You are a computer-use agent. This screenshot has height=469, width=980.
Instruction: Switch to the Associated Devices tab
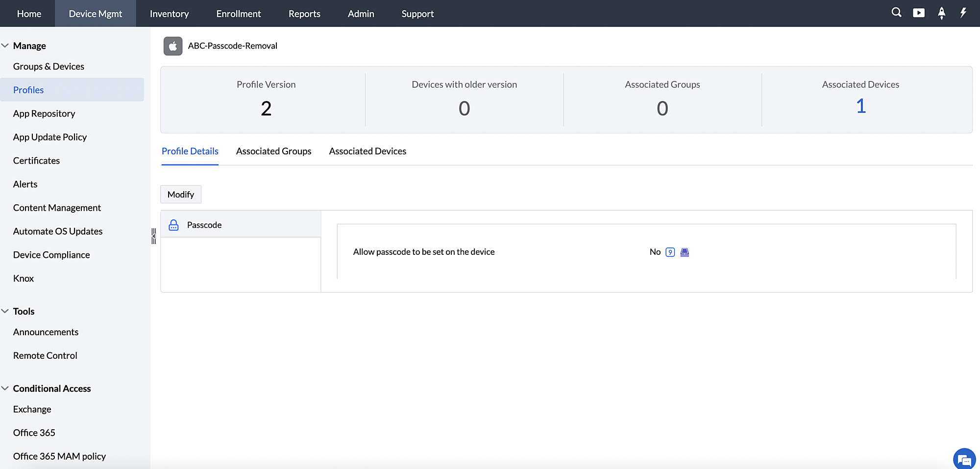pyautogui.click(x=367, y=151)
